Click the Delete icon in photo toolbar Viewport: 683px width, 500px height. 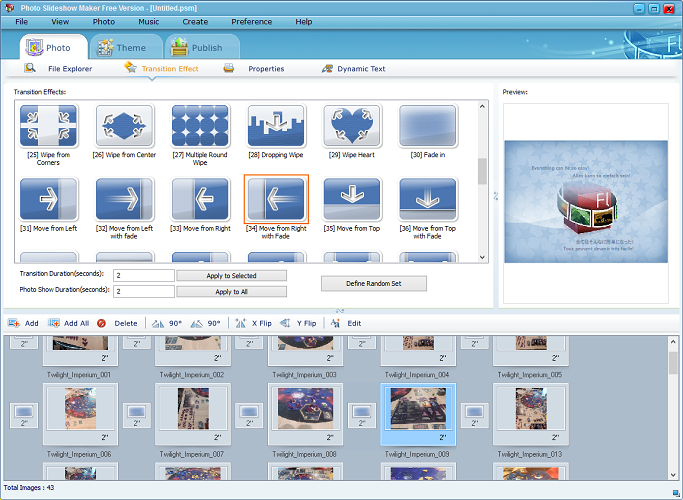pyautogui.click(x=118, y=324)
